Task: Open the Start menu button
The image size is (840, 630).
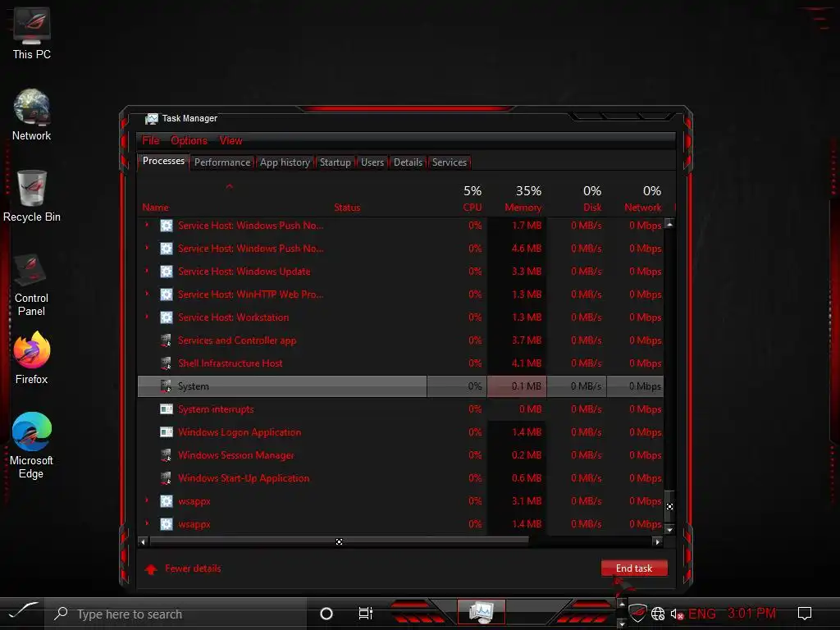Action: (22, 610)
